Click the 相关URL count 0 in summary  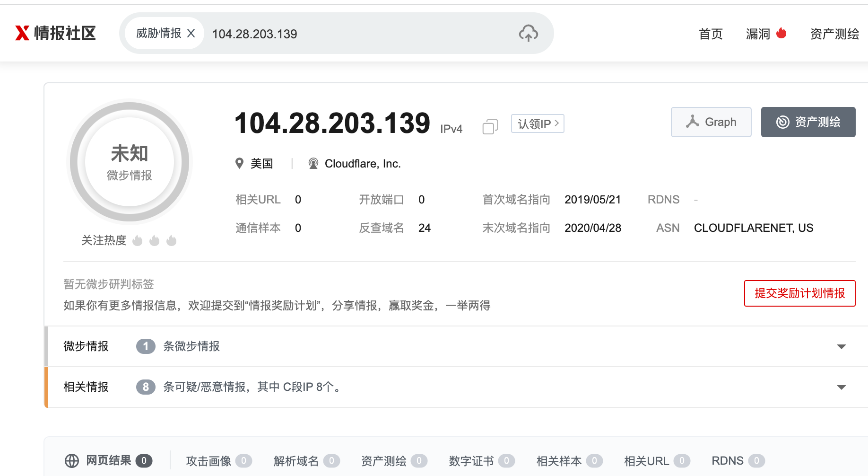pos(298,200)
